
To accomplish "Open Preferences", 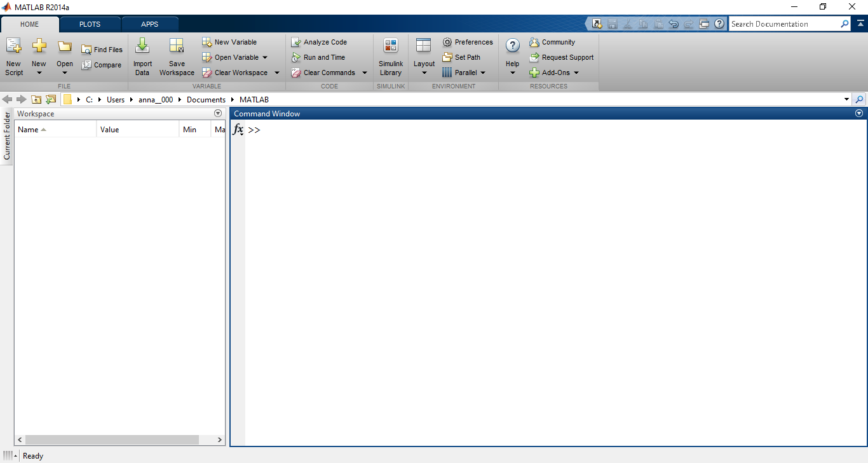I will [468, 42].
